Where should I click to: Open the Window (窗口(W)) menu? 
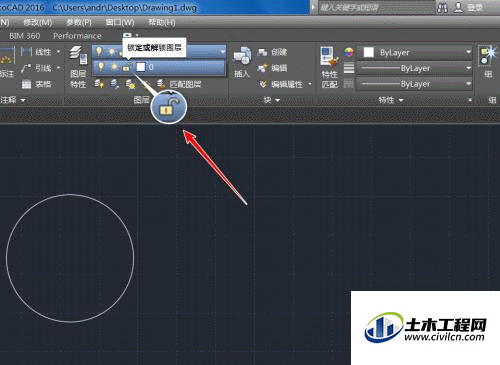click(x=120, y=22)
